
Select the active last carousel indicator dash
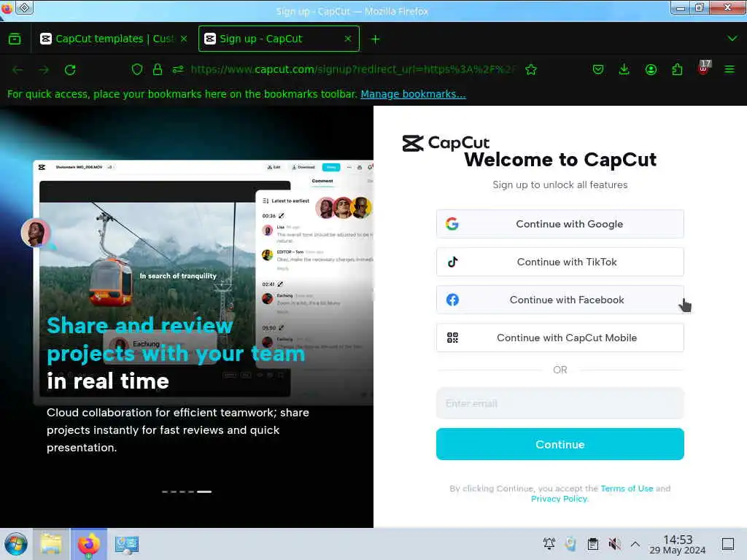tap(204, 491)
